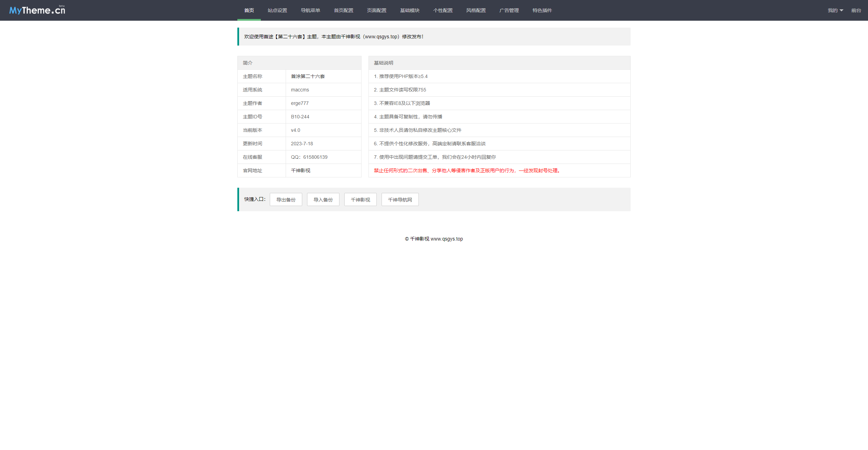This screenshot has width=868, height=450.
Task: Switch to 页面配置 tab
Action: [x=376, y=10]
